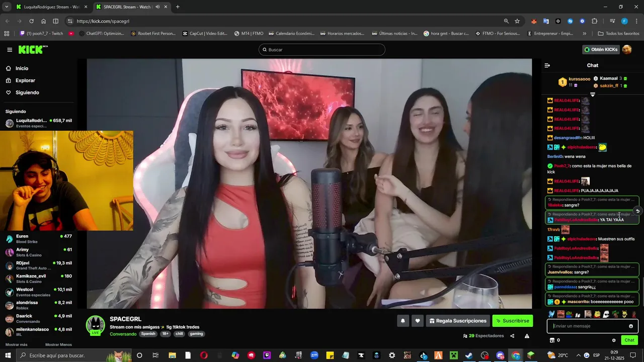Screen dimensions: 644x362
Task: Open Todos los favoritos bookmarks folder
Action: 618,34
